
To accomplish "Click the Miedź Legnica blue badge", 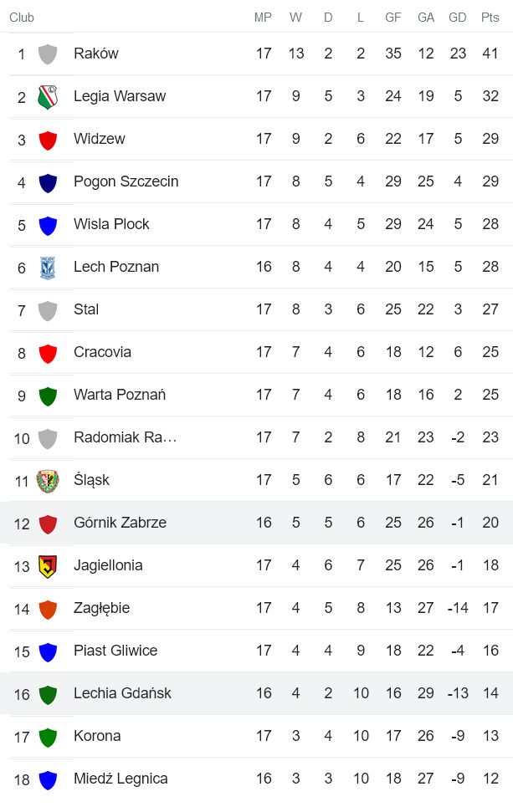I will (x=48, y=779).
